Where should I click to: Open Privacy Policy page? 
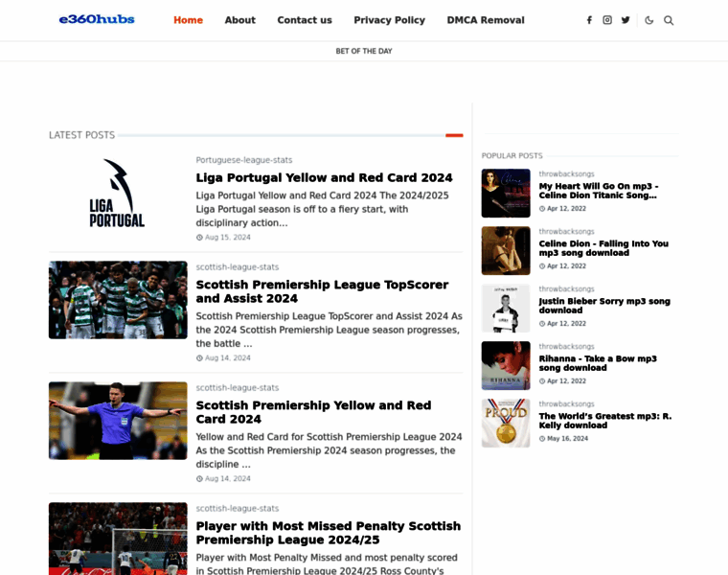pyautogui.click(x=390, y=20)
